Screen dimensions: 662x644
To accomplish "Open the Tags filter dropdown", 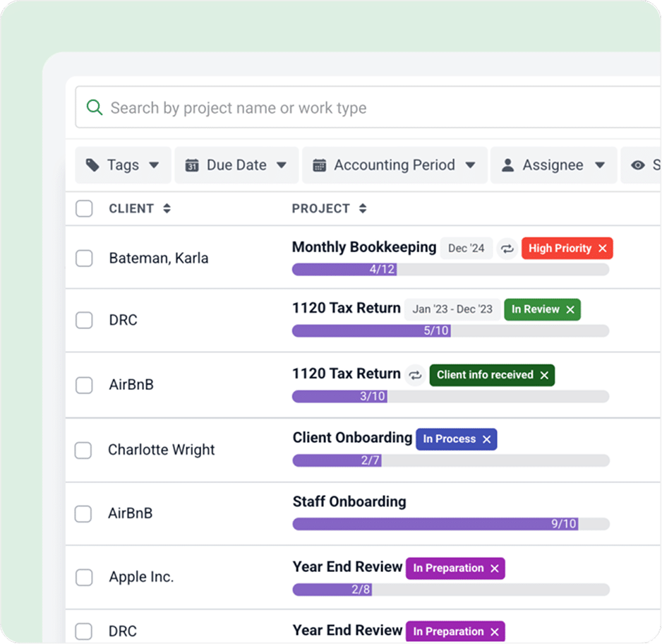I will 123,165.
